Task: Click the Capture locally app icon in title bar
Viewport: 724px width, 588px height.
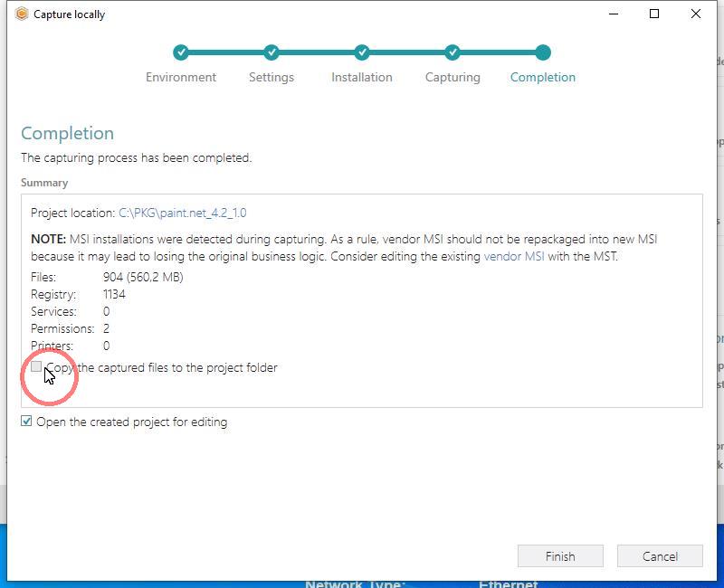Action: (22, 14)
